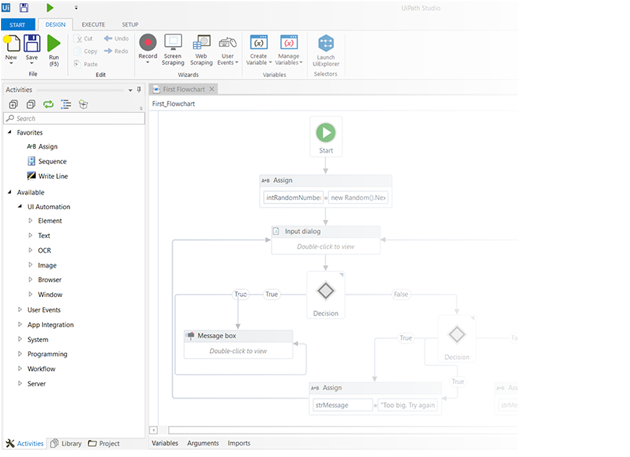Open the Arguments panel tab
This screenshot has height=457, width=630.
click(203, 443)
